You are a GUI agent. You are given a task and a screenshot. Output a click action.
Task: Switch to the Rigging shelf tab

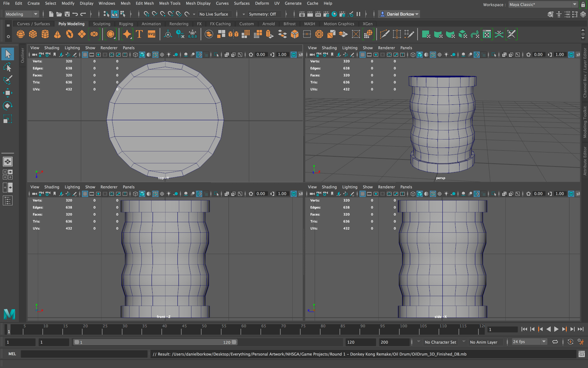pos(126,24)
